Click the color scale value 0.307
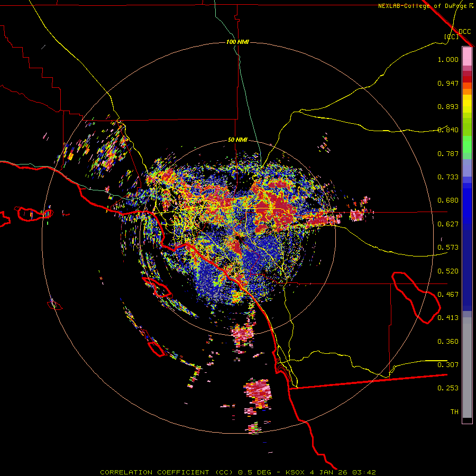Image resolution: width=476 pixels, height=476 pixels. [x=448, y=365]
